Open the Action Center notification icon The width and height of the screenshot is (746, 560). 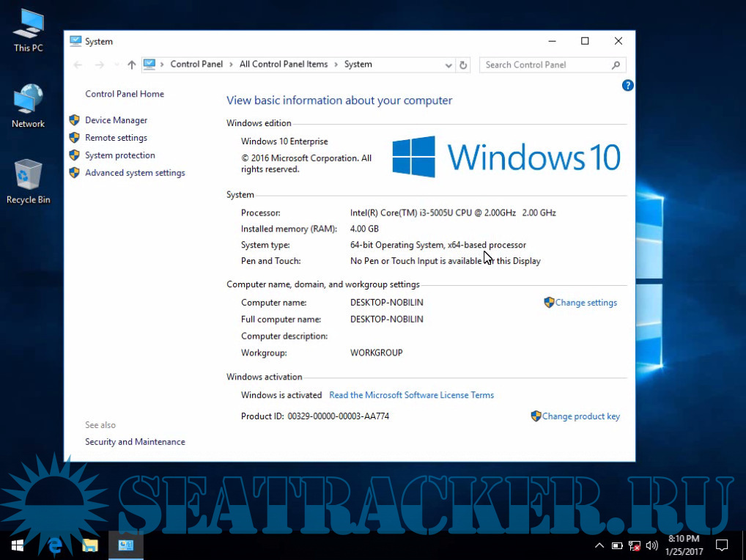click(x=722, y=545)
